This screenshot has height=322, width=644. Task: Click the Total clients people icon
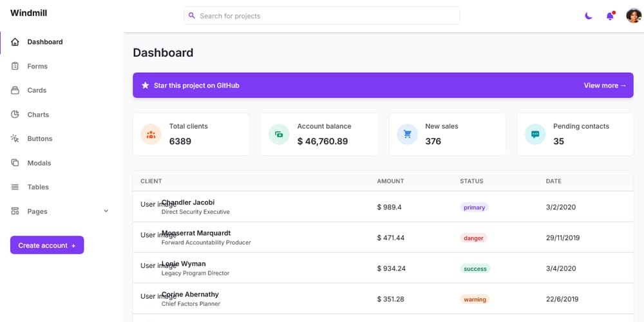pos(151,135)
